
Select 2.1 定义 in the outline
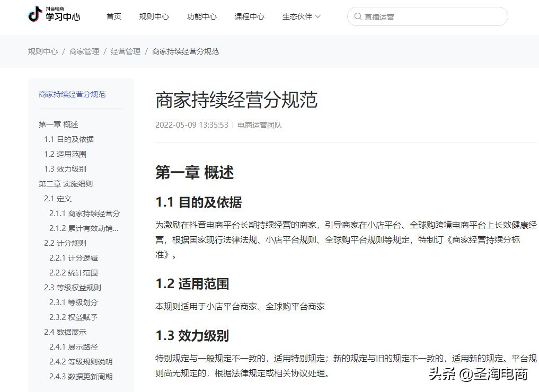(57, 199)
